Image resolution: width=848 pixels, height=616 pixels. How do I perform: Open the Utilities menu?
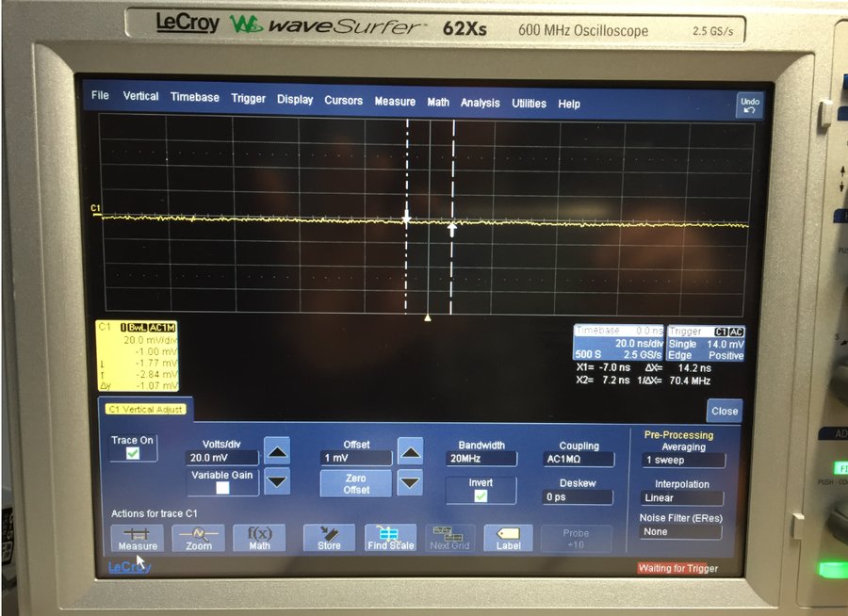point(529,104)
